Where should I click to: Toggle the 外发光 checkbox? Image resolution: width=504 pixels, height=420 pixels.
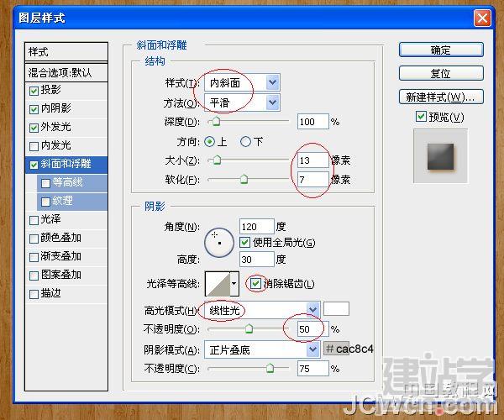34,128
